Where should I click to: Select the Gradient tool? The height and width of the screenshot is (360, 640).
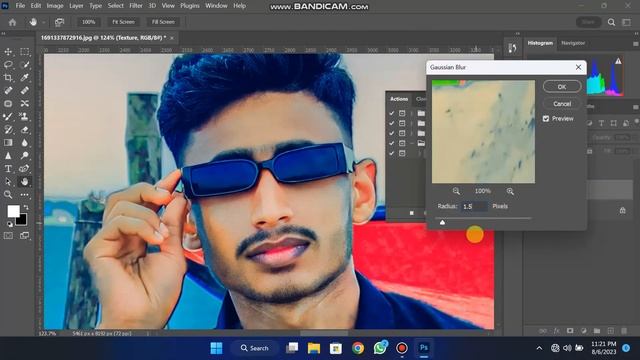[8, 143]
